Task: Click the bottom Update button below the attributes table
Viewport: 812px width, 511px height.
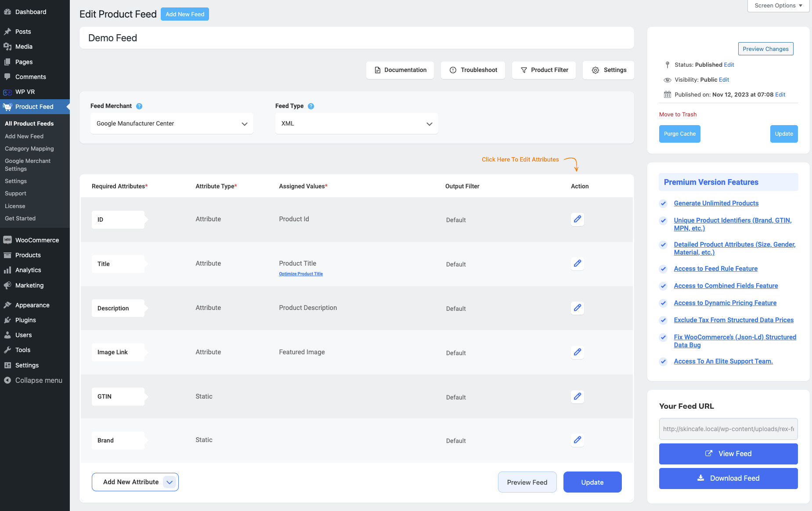Action: (x=592, y=482)
